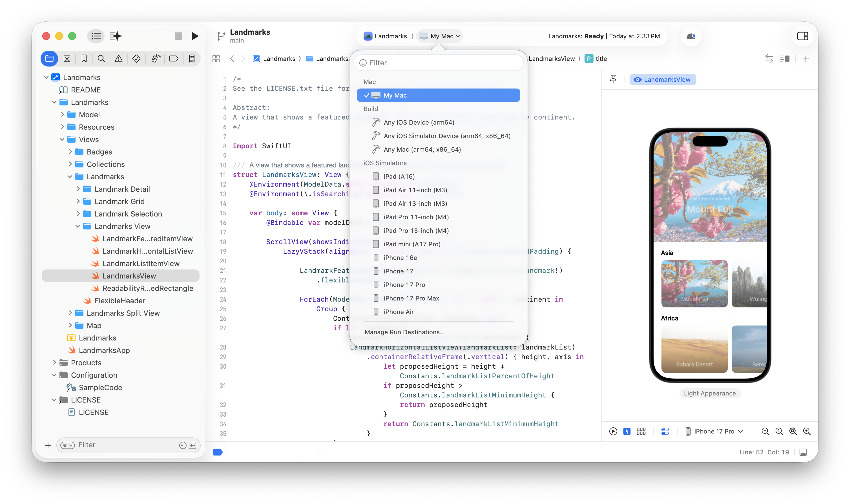The height and width of the screenshot is (504, 850).
Task: Toggle source control status filter
Action: click(192, 445)
